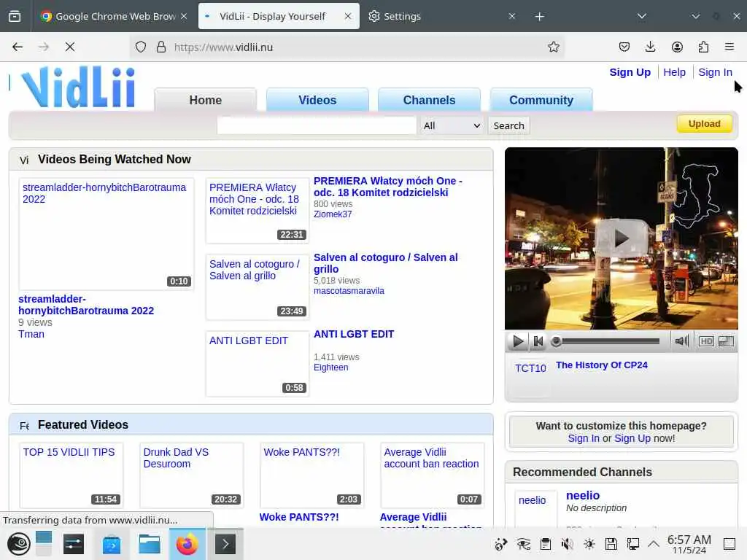Image resolution: width=747 pixels, height=560 pixels.
Task: Click the yellow Upload button
Action: 704,124
